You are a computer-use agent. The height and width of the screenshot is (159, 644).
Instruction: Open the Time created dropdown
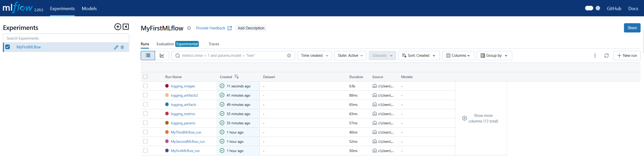(314, 56)
